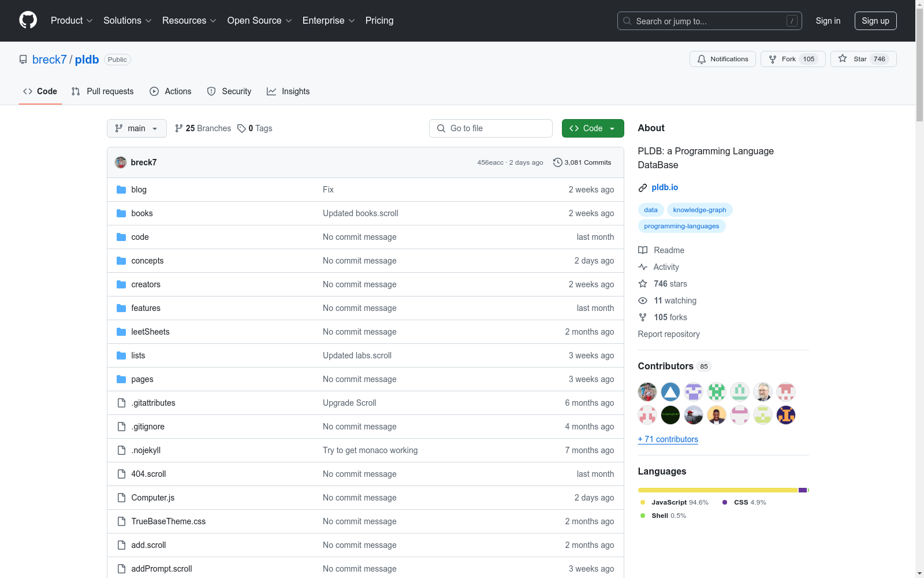This screenshot has height=578, width=924.
Task: Click the Sign up button
Action: (875, 21)
